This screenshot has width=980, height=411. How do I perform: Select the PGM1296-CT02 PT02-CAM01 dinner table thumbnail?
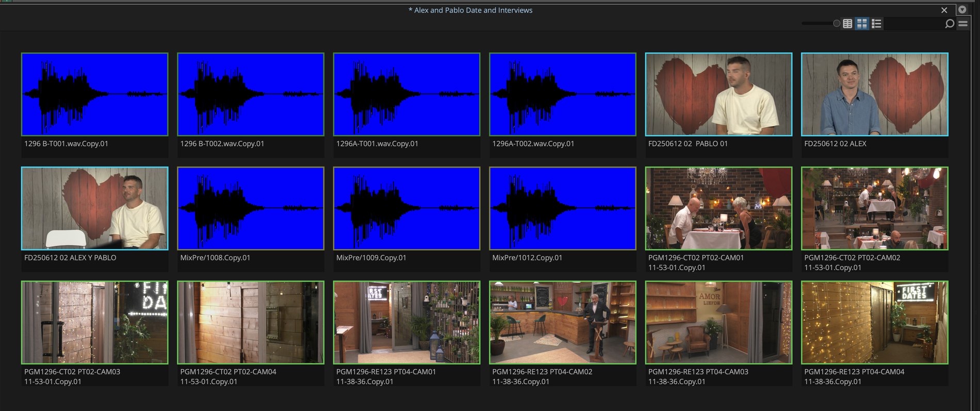(718, 208)
